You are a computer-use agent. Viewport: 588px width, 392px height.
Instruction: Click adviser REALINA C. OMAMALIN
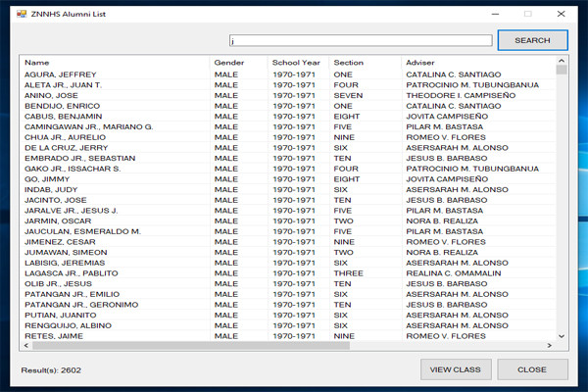(454, 273)
